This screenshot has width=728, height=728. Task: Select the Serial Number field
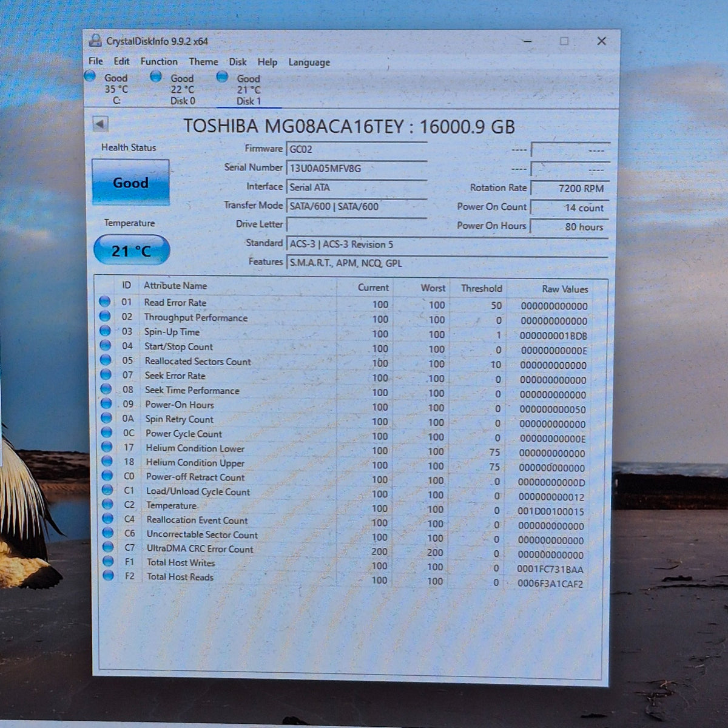coord(356,168)
